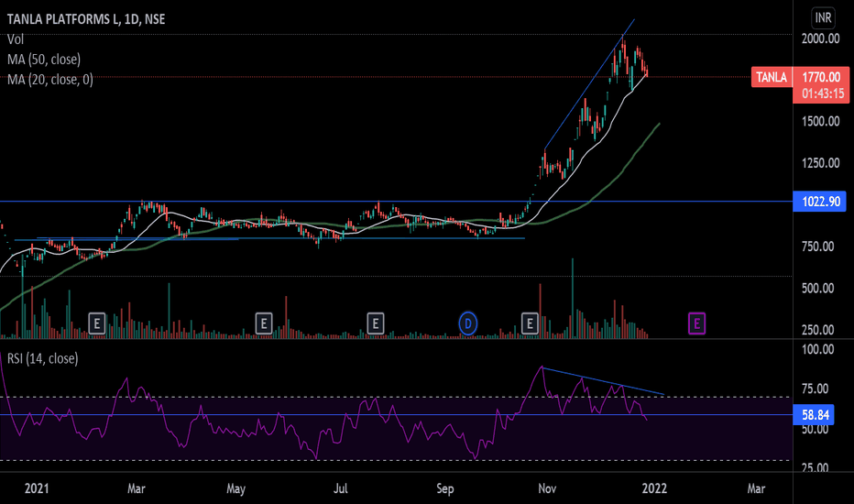
Task: Click the 2022 time axis label
Action: [654, 488]
